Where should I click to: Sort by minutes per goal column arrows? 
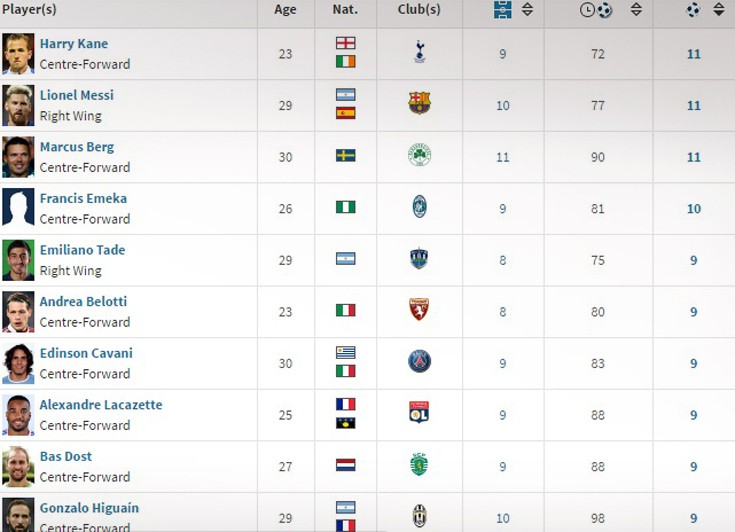coord(636,9)
